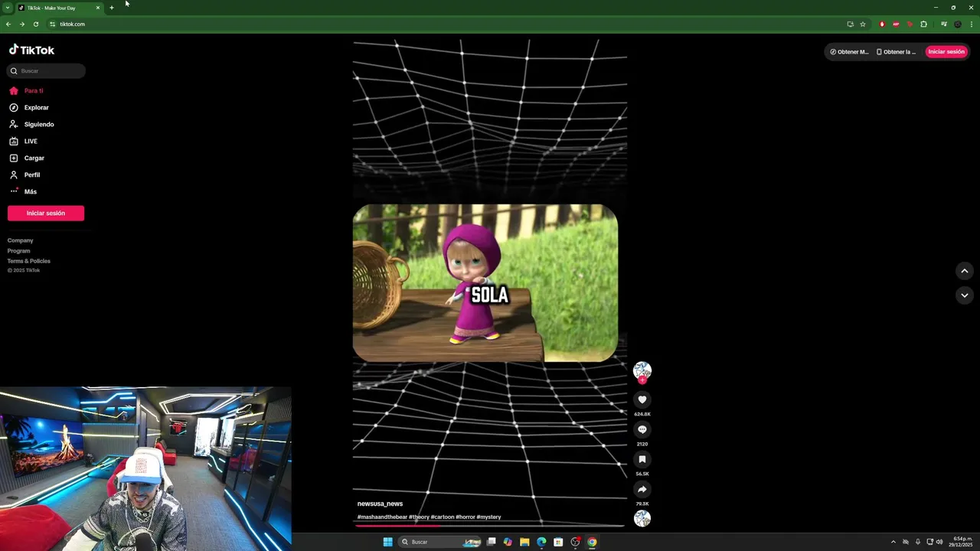Go back in browser history

(8, 24)
